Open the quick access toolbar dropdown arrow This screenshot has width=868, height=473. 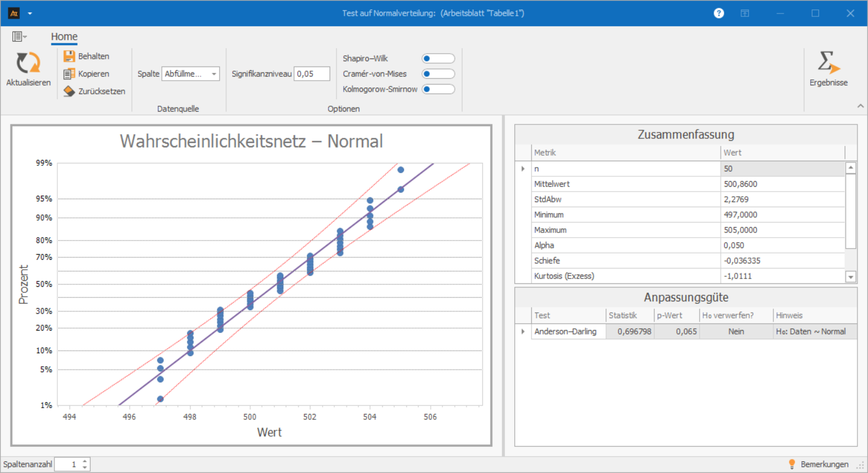30,13
